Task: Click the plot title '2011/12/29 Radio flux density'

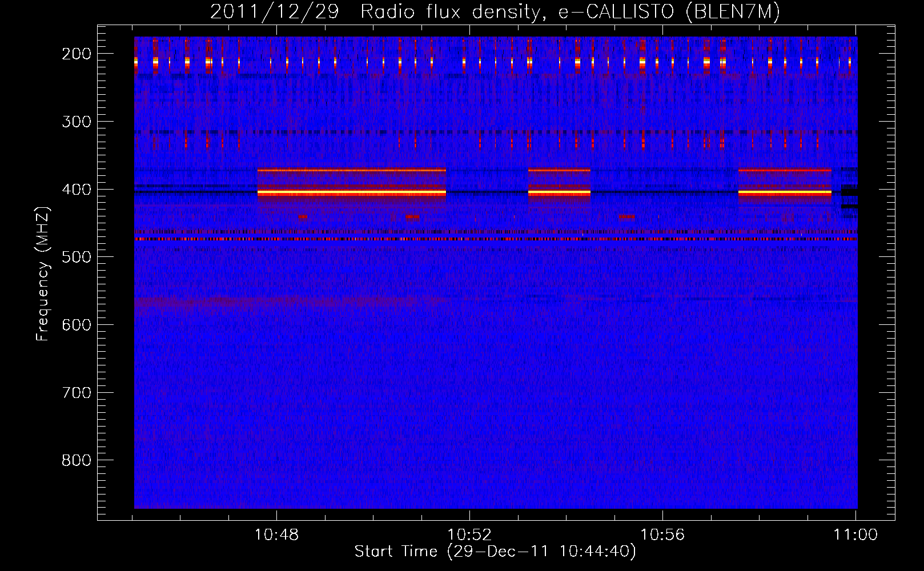Action: click(495, 11)
